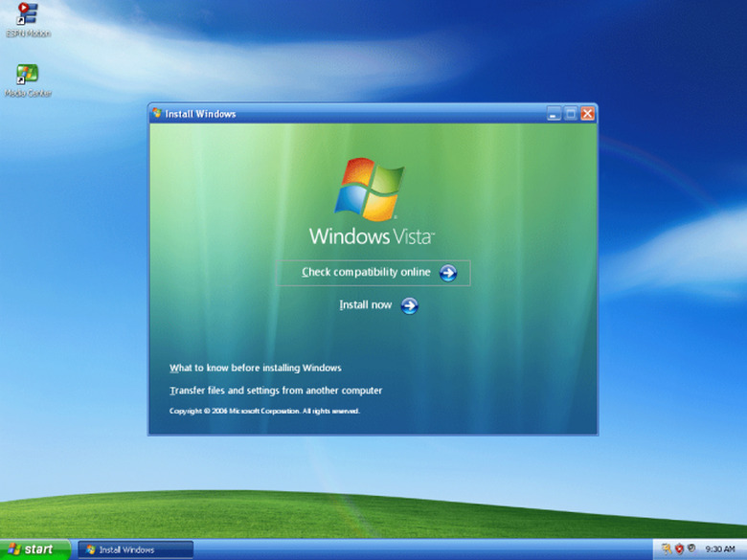
Task: Minimize the Install Windows window
Action: pos(554,114)
